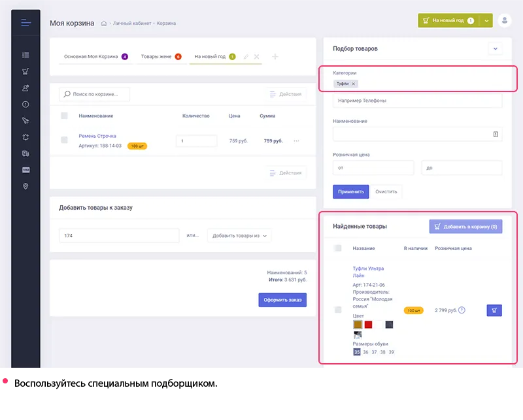The width and height of the screenshot is (523, 420).
Task: Click the shopping cart icon in the sidebar
Action: click(x=25, y=72)
